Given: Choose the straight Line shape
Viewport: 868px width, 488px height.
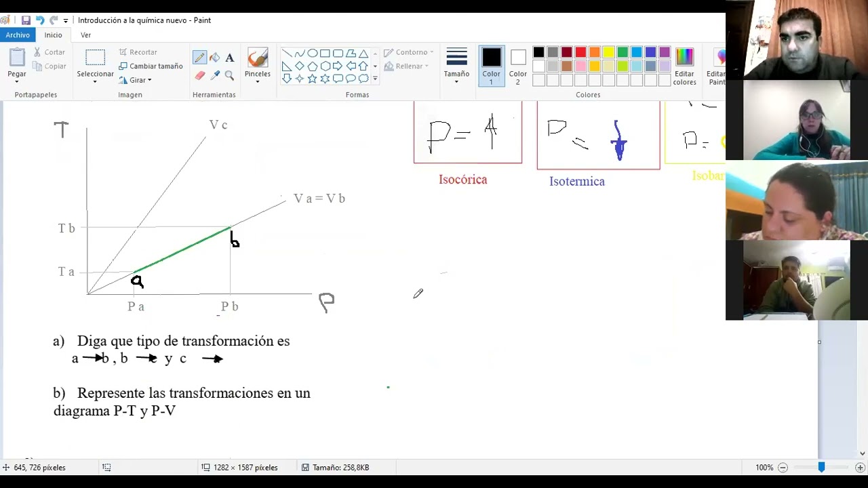Looking at the screenshot, I should tap(287, 54).
